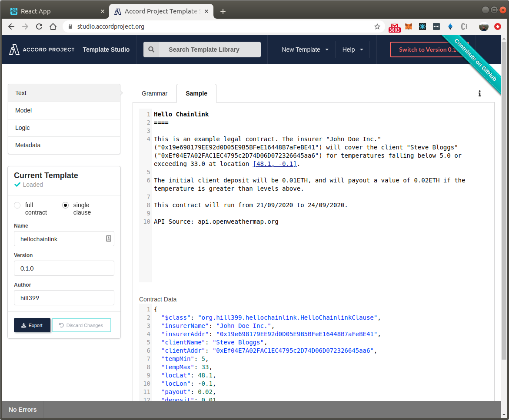This screenshot has height=420, width=509.
Task: Click the dark square extension icon with dots
Action: click(x=436, y=26)
